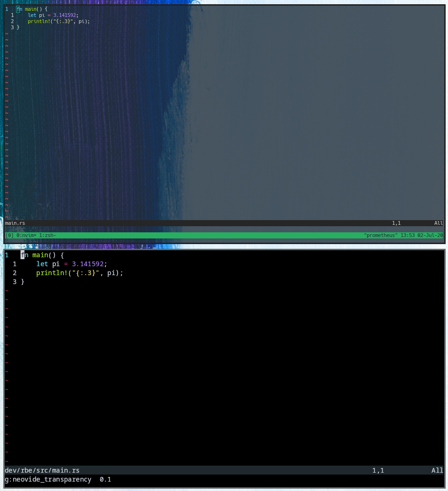Click the '[0]' tmux session indicator
Image resolution: width=448 pixels, height=491 pixels.
9,235
